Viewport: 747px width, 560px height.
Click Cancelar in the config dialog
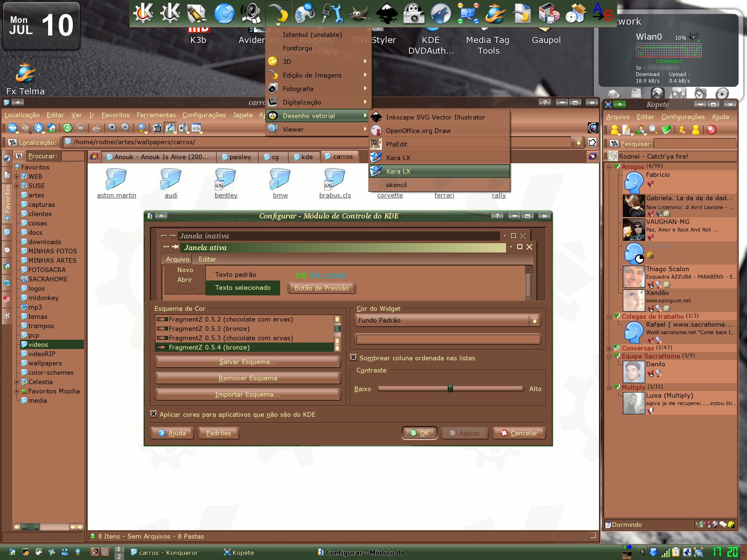518,433
